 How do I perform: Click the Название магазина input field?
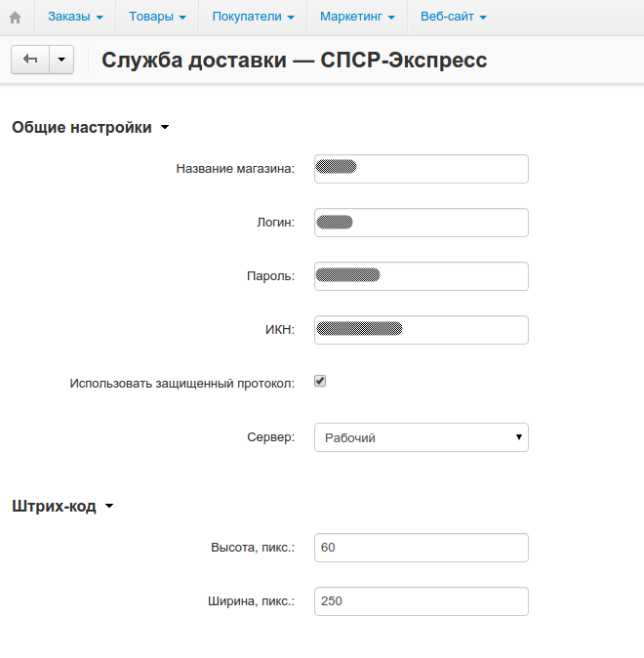point(421,169)
